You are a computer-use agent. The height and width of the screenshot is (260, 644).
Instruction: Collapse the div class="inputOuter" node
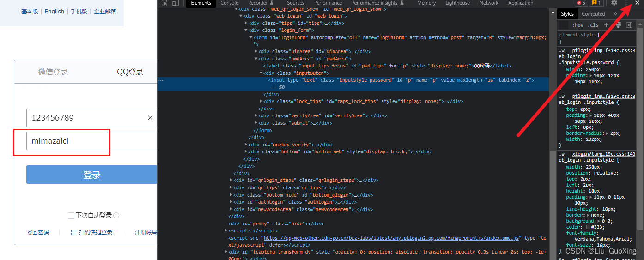pyautogui.click(x=261, y=73)
